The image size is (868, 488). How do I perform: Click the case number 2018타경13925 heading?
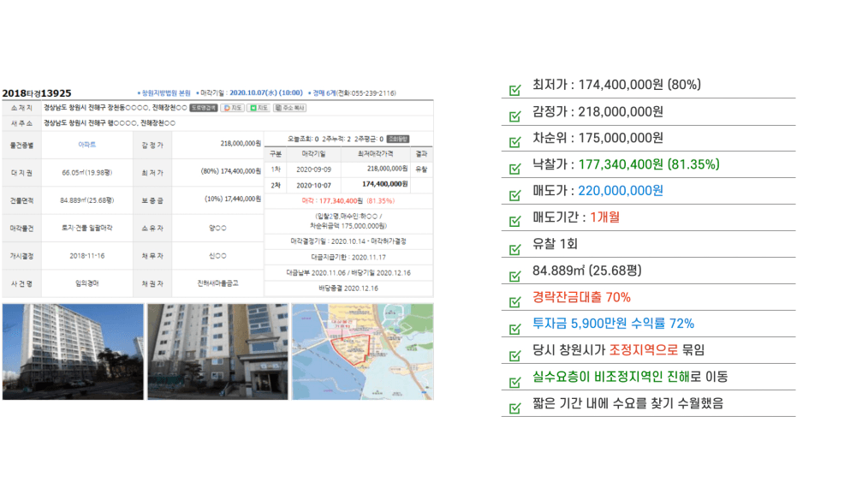pyautogui.click(x=37, y=92)
